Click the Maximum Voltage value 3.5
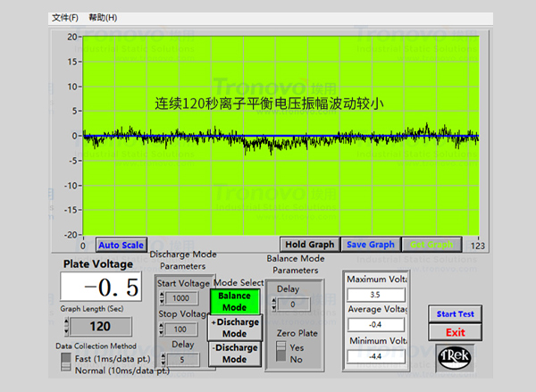This screenshot has width=536, height=392. pyautogui.click(x=376, y=295)
